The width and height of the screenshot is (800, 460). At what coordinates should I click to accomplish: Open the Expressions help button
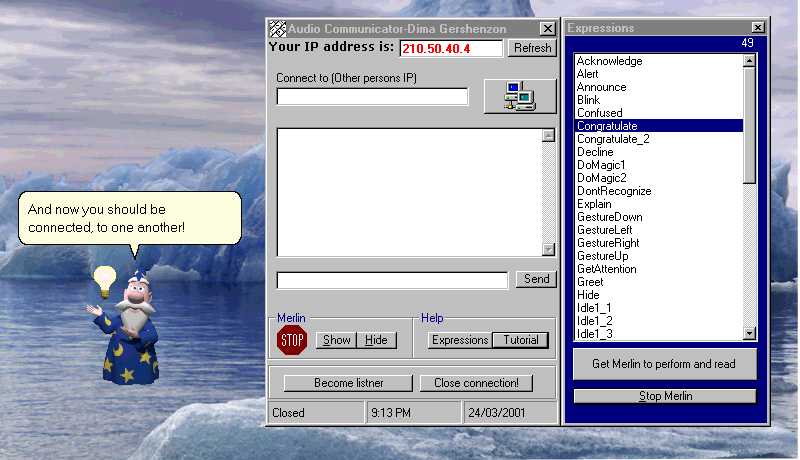pos(460,340)
